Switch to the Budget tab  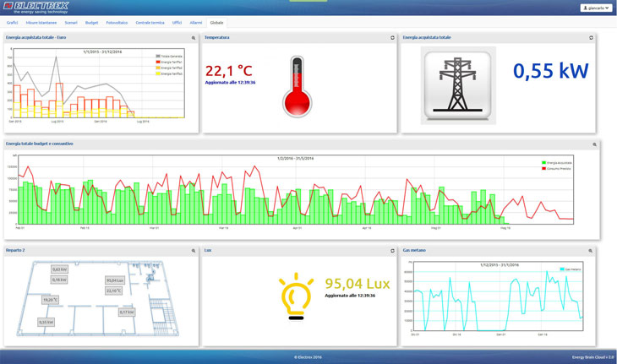(91, 23)
